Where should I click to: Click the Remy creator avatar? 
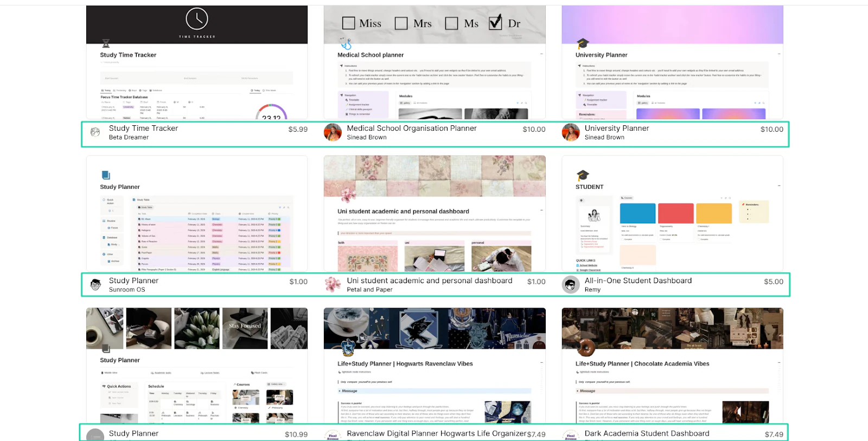click(571, 284)
